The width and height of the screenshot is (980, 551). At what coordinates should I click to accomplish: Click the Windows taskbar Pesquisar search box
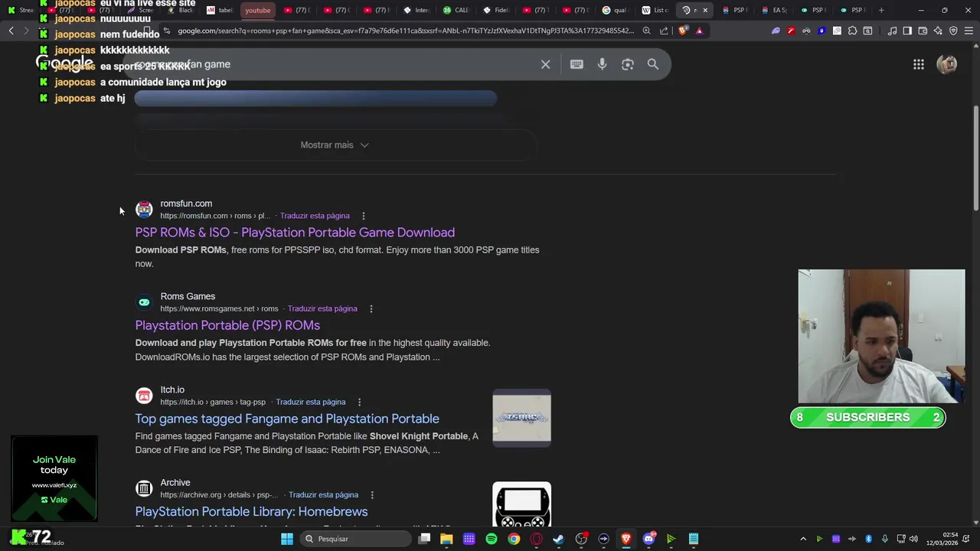point(354,539)
